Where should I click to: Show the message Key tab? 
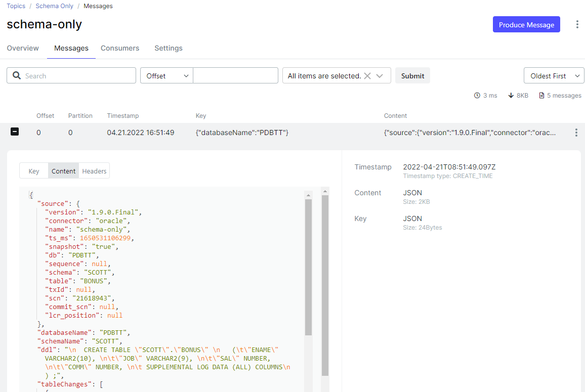click(x=33, y=171)
